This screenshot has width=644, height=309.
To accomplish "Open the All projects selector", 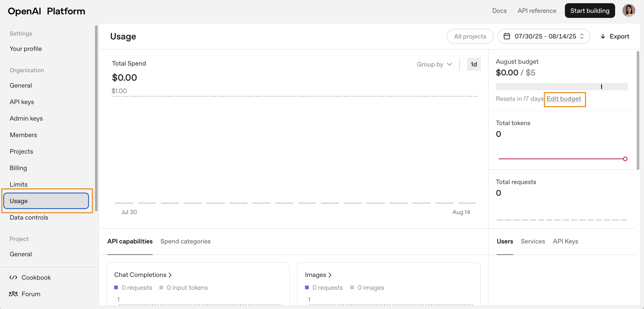I will coord(470,36).
